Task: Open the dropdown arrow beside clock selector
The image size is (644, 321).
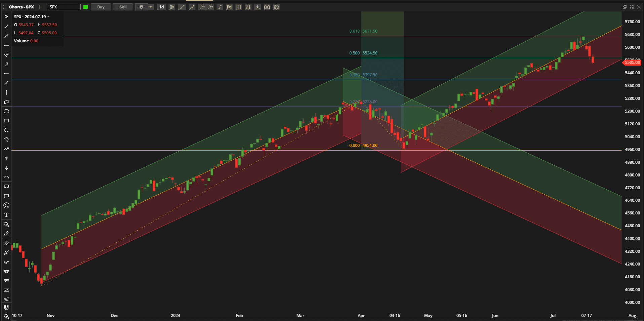Action: pos(151,7)
